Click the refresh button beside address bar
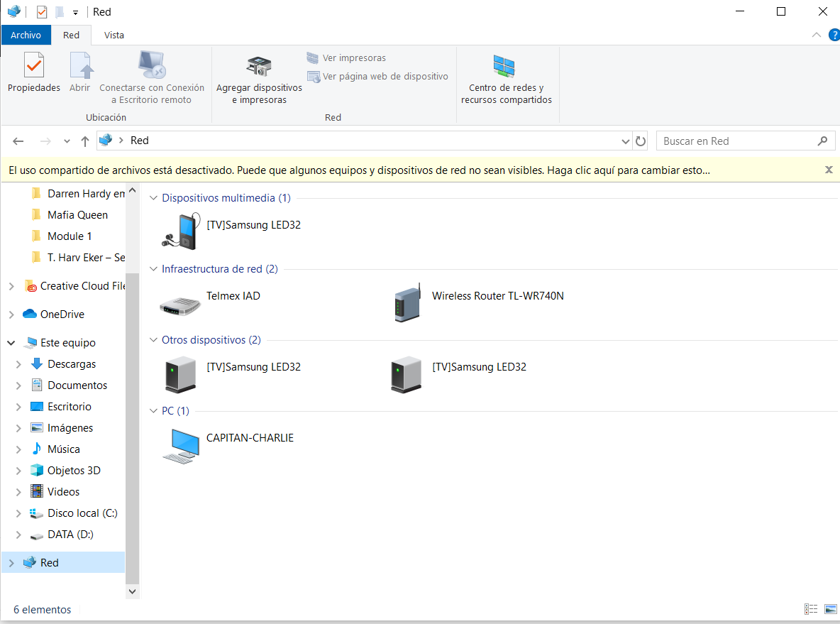This screenshot has width=840, height=624. 641,141
